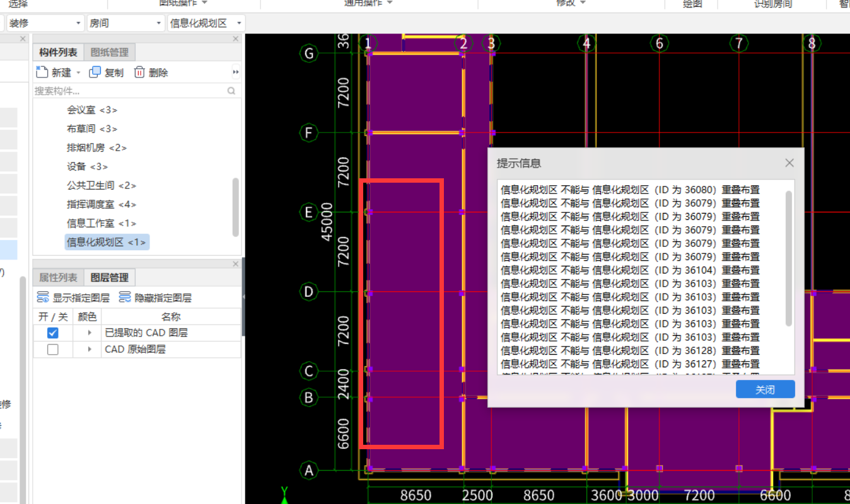
Task: Select 信息工作室 <1> in component list
Action: click(102, 223)
